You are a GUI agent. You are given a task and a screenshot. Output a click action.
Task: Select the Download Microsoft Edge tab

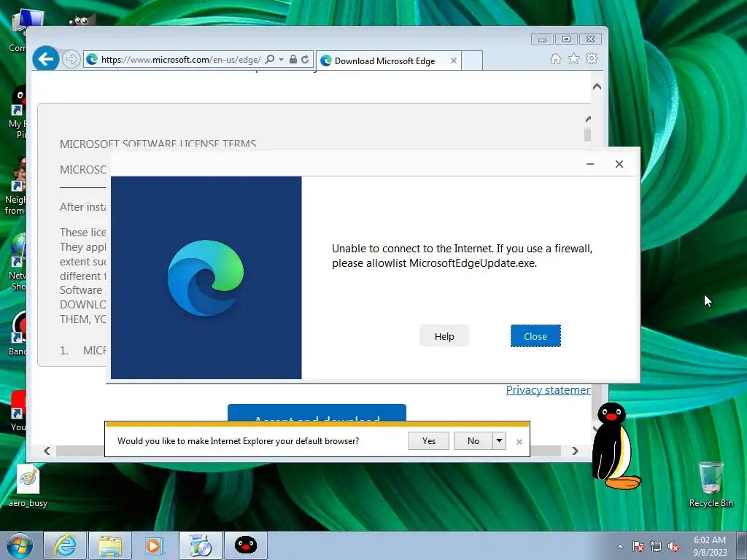pos(388,61)
